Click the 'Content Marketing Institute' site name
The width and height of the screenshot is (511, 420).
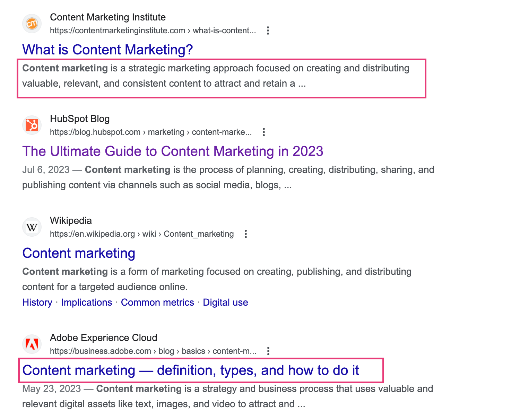tap(108, 17)
